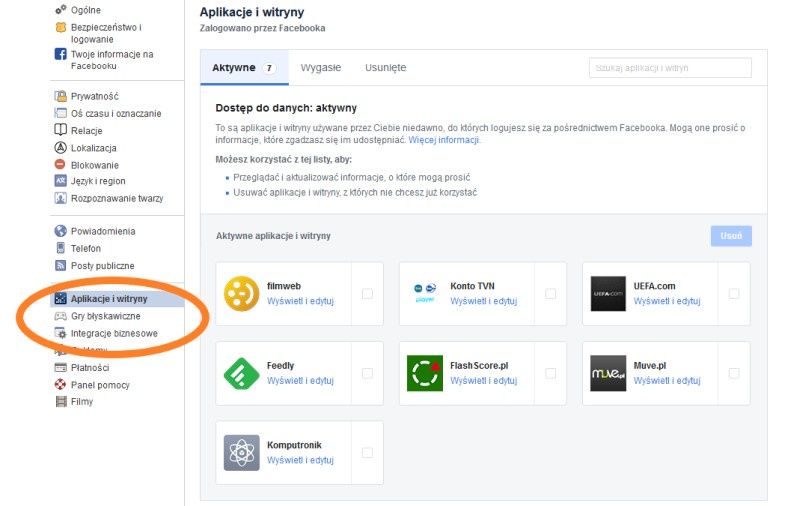
Task: Select Płatności label in sidebar
Action: (90, 367)
